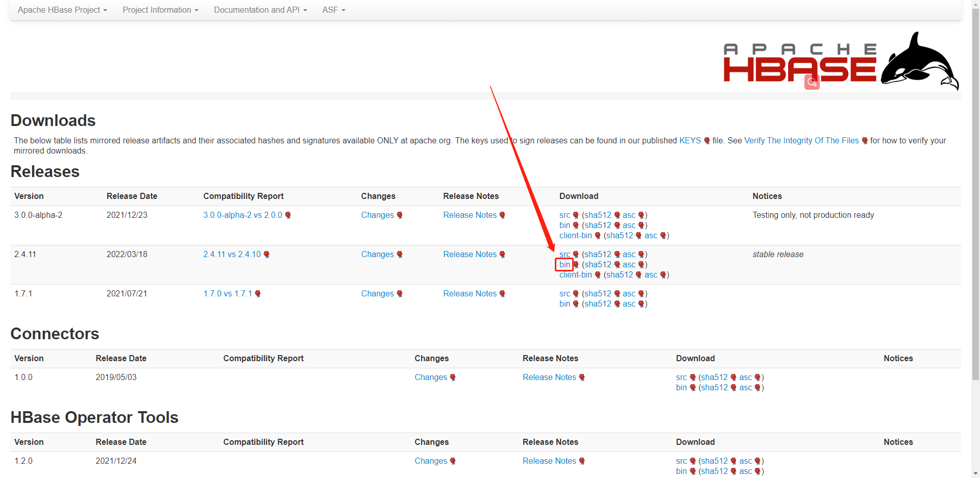980x478 pixels.
Task: Select the 'stable release' notice text
Action: pyautogui.click(x=778, y=254)
